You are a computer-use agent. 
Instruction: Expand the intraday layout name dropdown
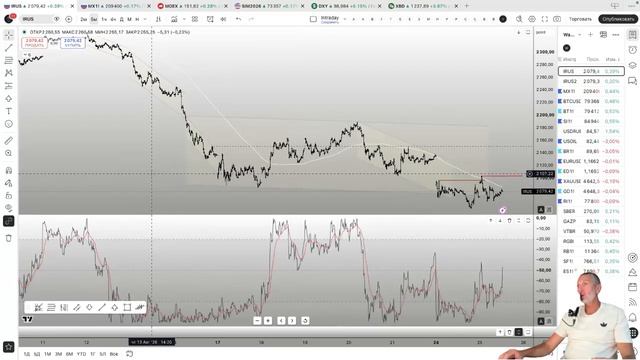tap(345, 19)
